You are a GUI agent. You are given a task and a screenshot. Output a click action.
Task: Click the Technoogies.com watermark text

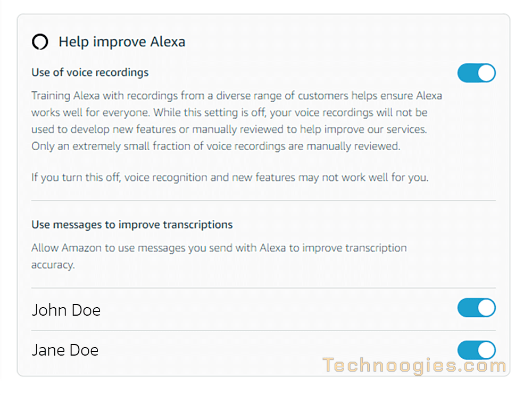coord(414,366)
